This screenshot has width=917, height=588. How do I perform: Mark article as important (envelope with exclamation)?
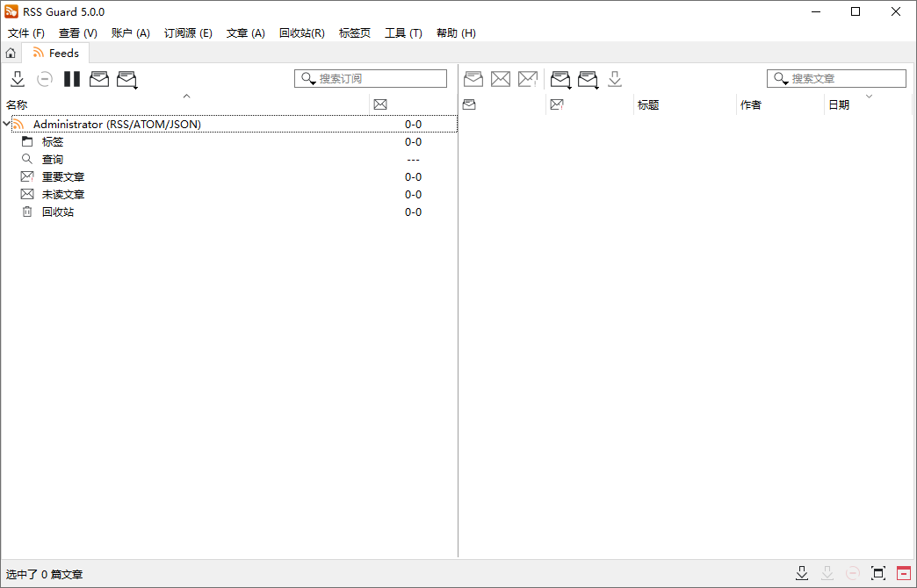click(x=528, y=78)
